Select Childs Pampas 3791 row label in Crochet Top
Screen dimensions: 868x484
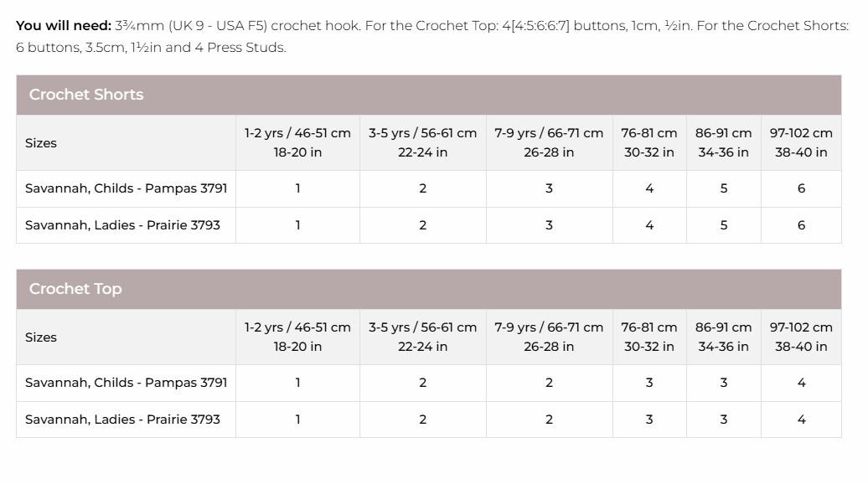click(x=126, y=383)
